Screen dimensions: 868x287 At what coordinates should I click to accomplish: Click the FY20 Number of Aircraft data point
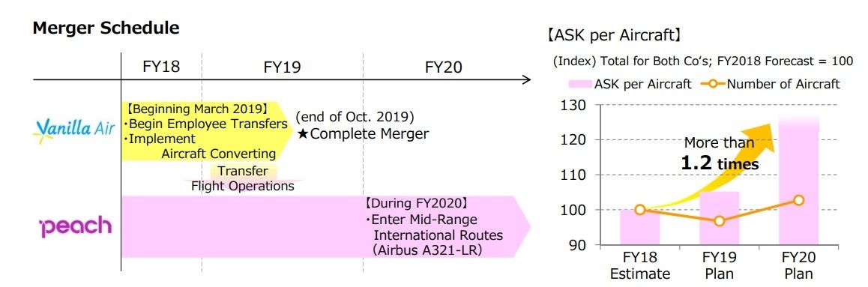(798, 200)
